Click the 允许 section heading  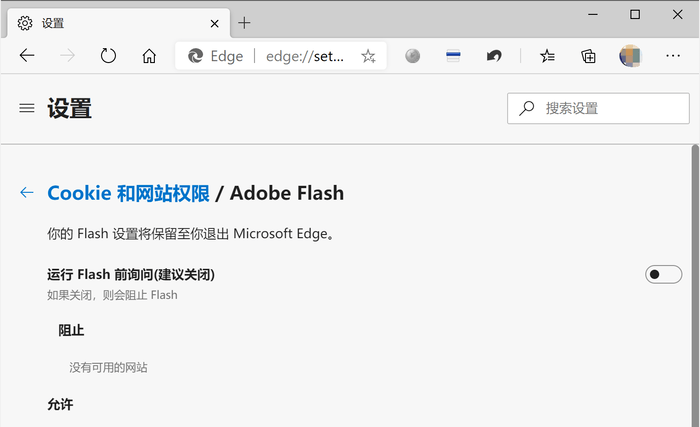coord(60,405)
